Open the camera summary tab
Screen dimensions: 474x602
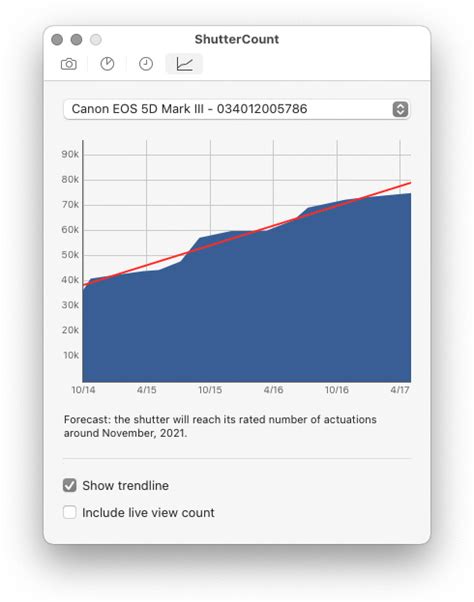click(69, 64)
